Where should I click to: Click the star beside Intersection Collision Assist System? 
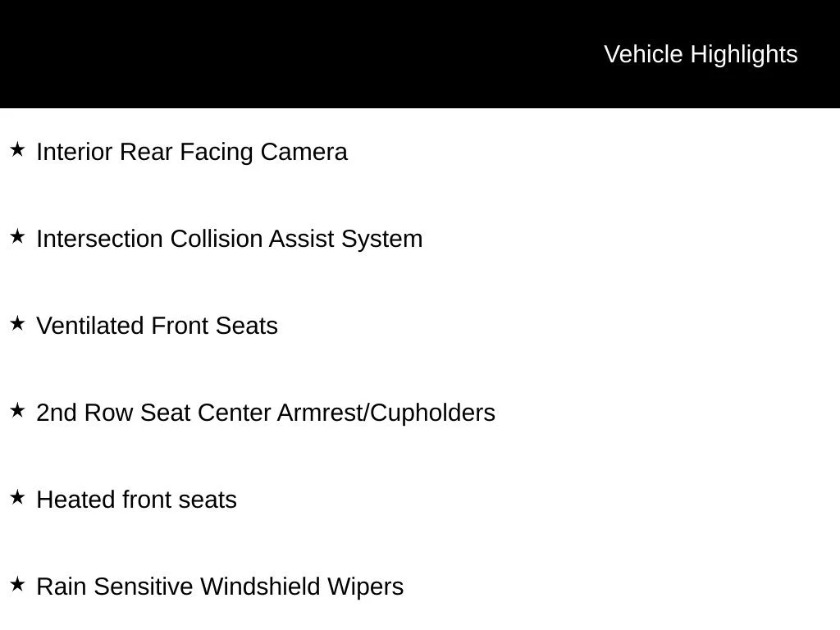[17, 236]
